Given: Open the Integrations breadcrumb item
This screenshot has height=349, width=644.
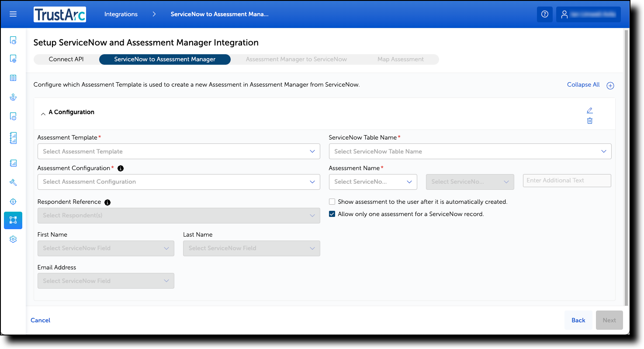Looking at the screenshot, I should (x=121, y=14).
